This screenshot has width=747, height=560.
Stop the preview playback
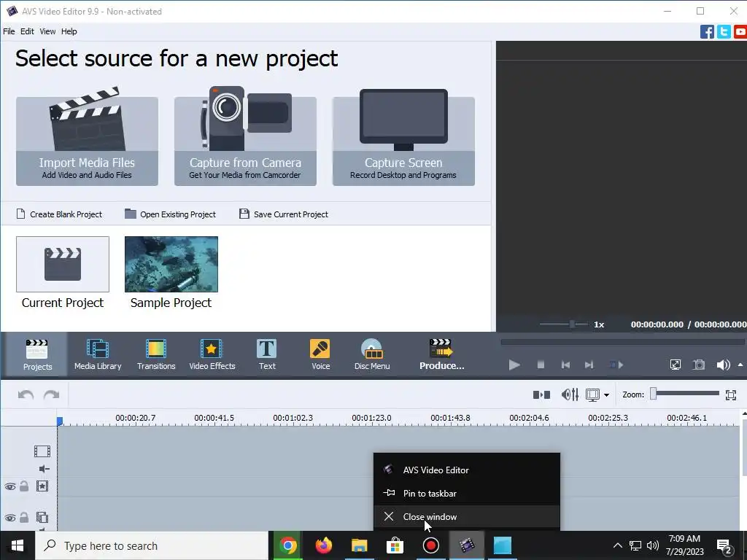[541, 365]
